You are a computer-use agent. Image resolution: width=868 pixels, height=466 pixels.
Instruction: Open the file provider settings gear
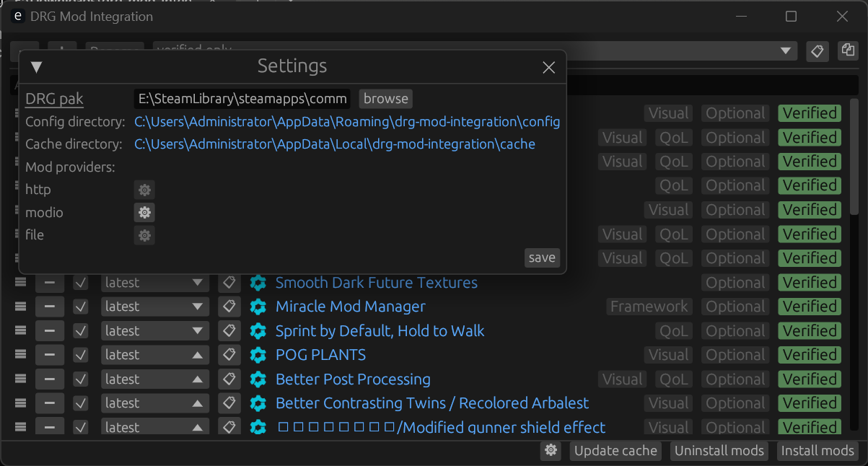[144, 235]
